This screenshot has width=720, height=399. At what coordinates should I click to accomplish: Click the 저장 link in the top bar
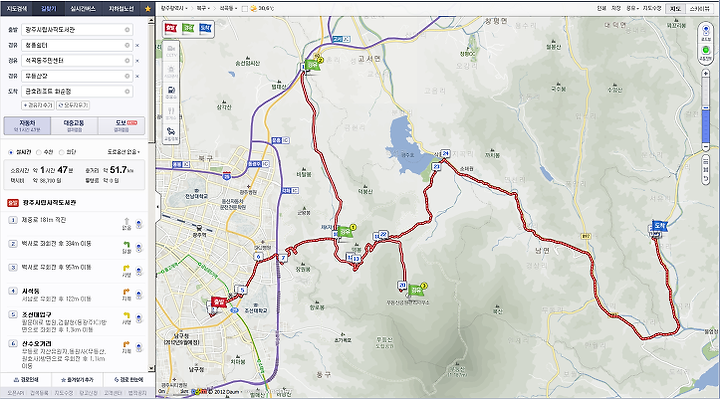[616, 8]
